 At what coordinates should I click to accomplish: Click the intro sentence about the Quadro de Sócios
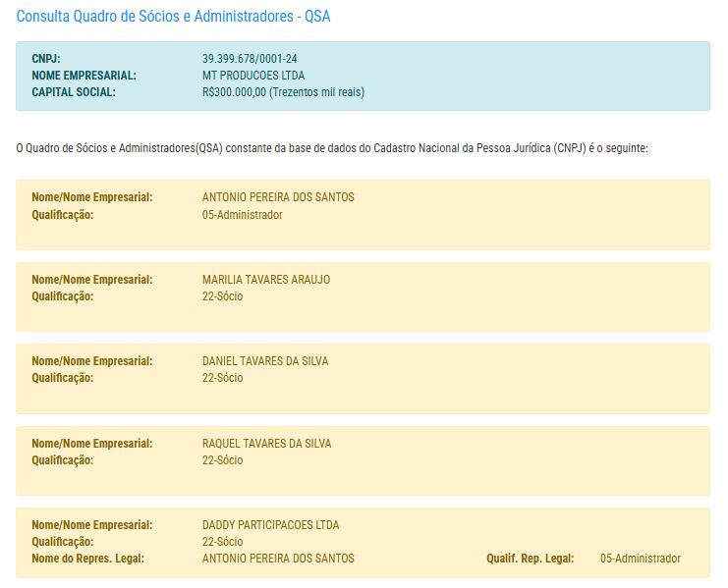pos(332,148)
